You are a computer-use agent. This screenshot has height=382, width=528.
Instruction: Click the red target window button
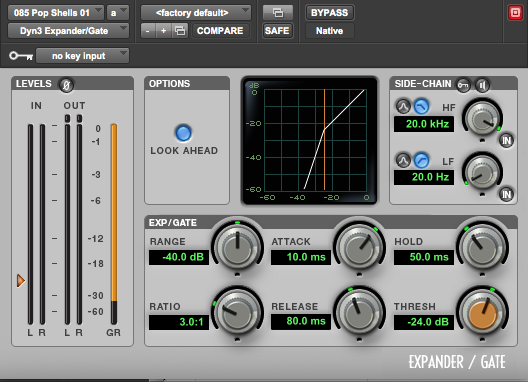(x=515, y=13)
